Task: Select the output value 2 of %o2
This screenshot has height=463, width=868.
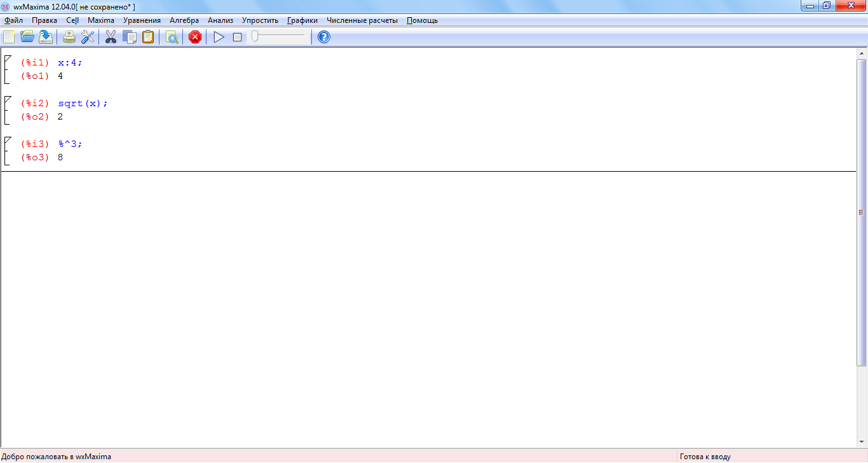Action: click(60, 116)
